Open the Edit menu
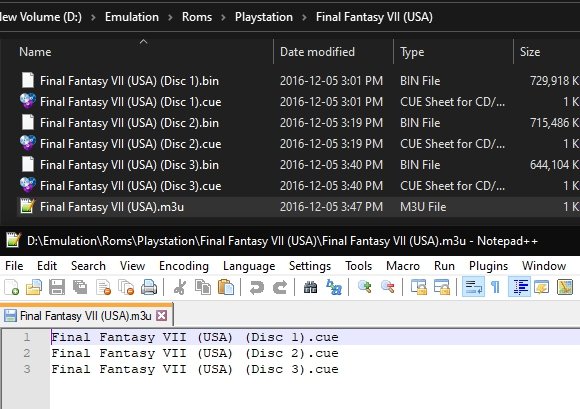 tap(47, 266)
